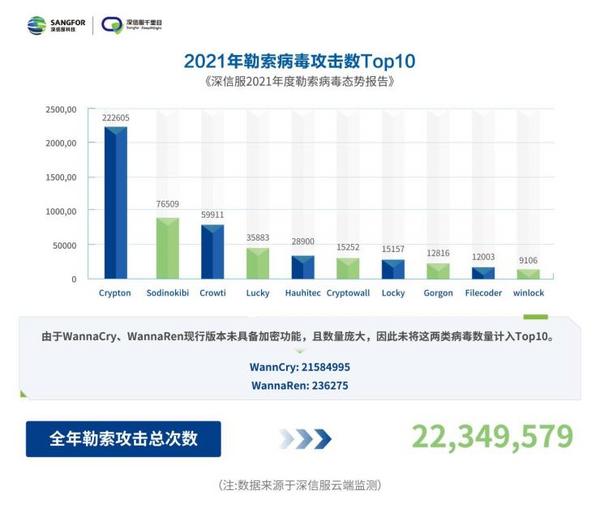Click the 全年勒索攻击总次数 blue banner
The image size is (600, 512).
(123, 439)
